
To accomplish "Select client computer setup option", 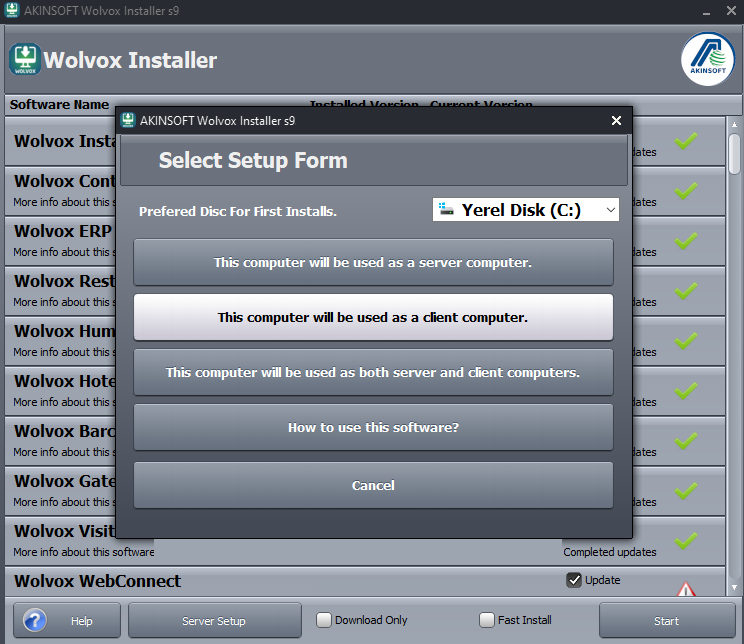I will (x=373, y=317).
